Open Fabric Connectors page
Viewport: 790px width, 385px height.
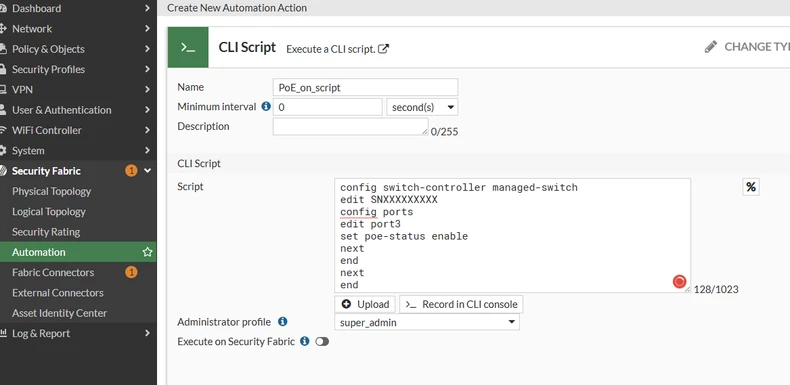(53, 273)
